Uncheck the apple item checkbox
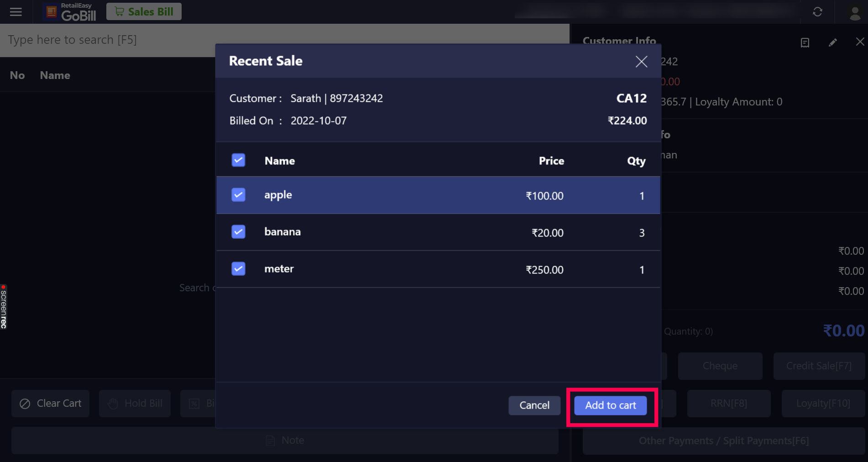This screenshot has height=462, width=868. (x=238, y=195)
